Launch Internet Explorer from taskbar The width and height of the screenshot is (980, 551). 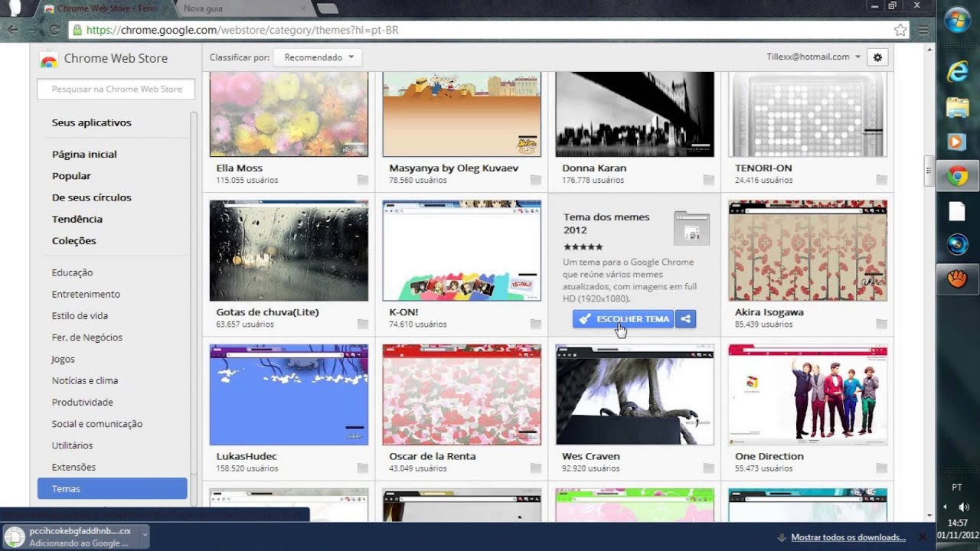(958, 71)
